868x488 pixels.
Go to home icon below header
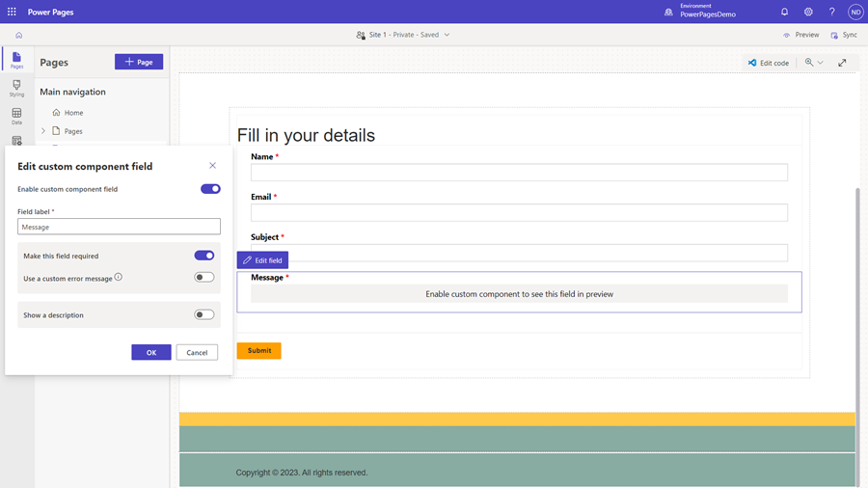point(19,35)
